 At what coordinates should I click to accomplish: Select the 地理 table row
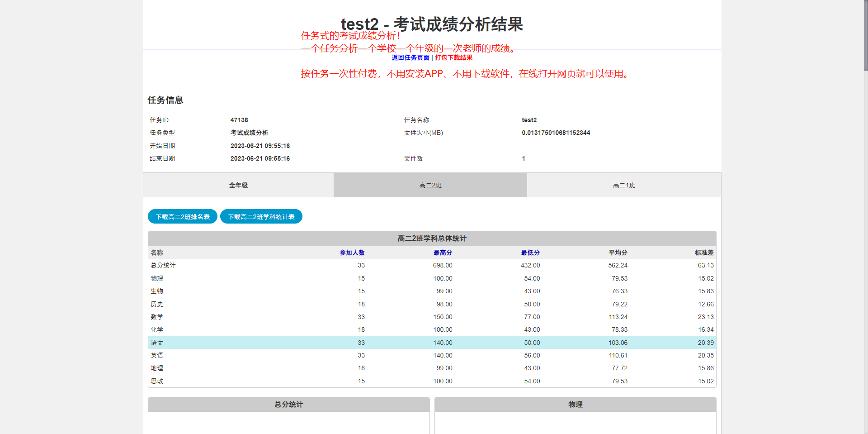[x=432, y=368]
